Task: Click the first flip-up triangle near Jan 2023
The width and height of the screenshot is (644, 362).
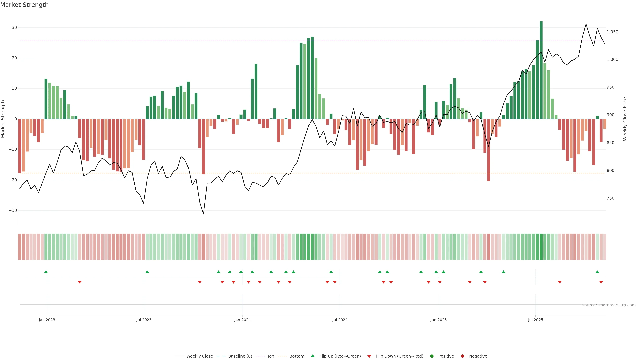Action: point(46,272)
